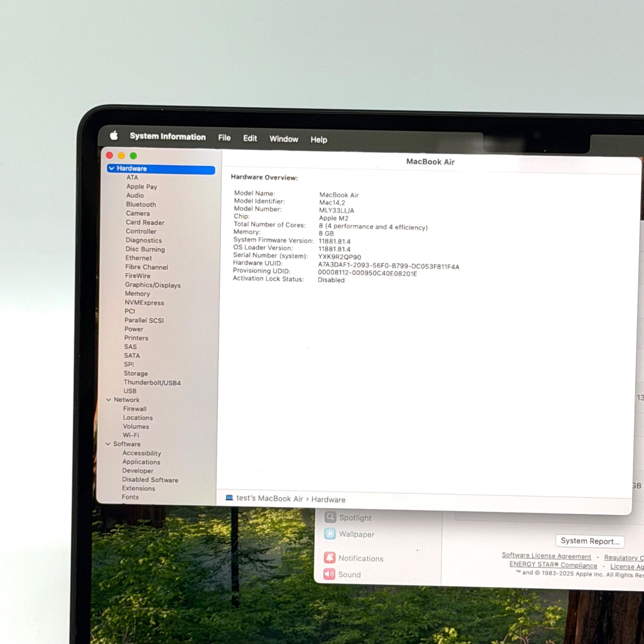Open the Apple menu icon
This screenshot has height=644, width=644.
point(114,135)
